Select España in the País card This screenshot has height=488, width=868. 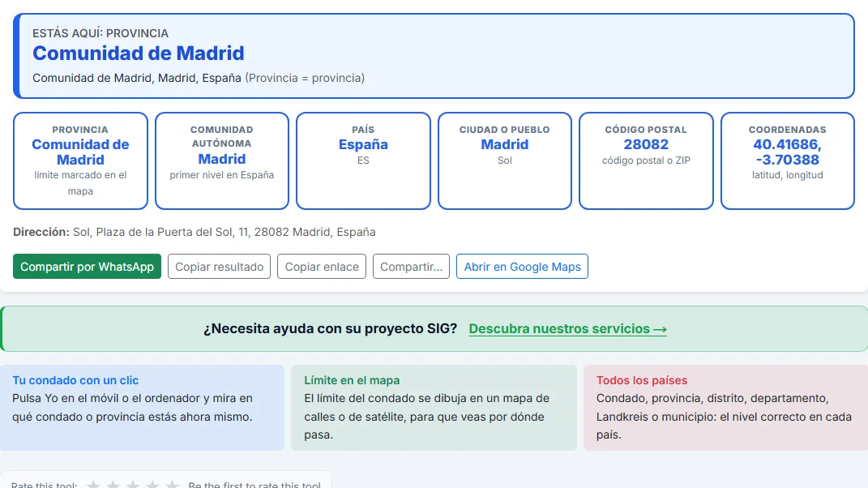coord(363,144)
